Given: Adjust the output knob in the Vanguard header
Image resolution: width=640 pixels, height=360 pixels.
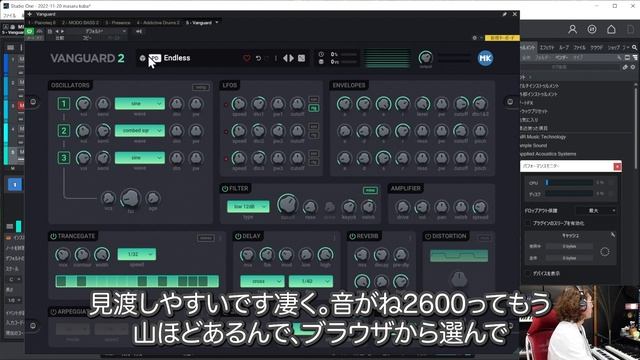Looking at the screenshot, I should (x=425, y=57).
